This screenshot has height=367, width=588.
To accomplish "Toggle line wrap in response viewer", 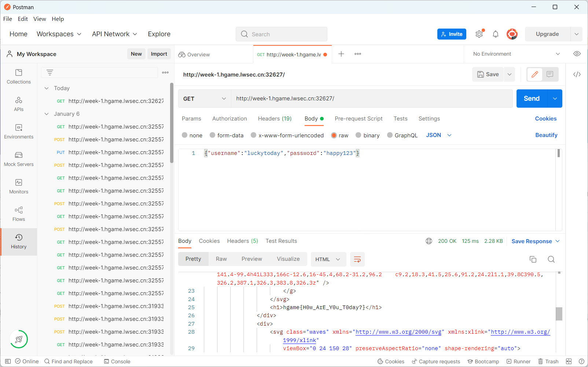I will [x=357, y=259].
